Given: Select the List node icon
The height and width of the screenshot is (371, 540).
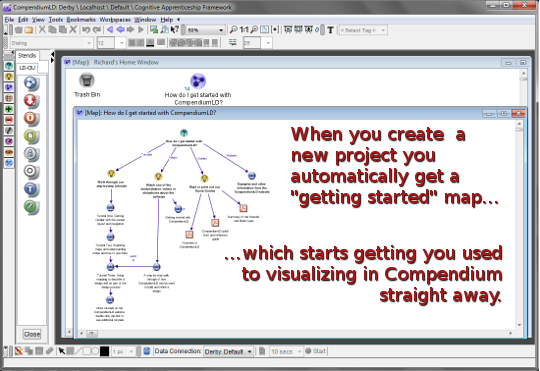Looking at the screenshot, I should coord(9,98).
